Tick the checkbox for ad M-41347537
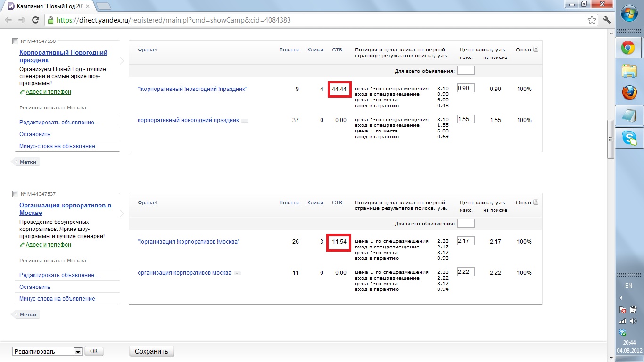 click(x=16, y=194)
